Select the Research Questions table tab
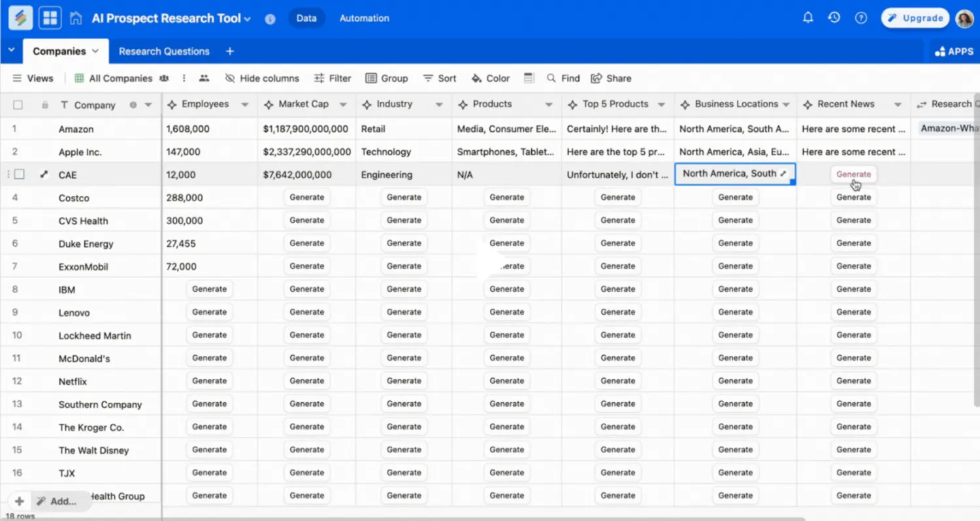Screen dimensions: 980x521 pos(164,51)
